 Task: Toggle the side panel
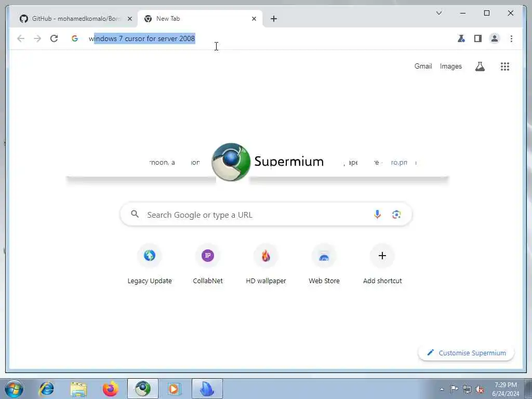click(x=478, y=38)
